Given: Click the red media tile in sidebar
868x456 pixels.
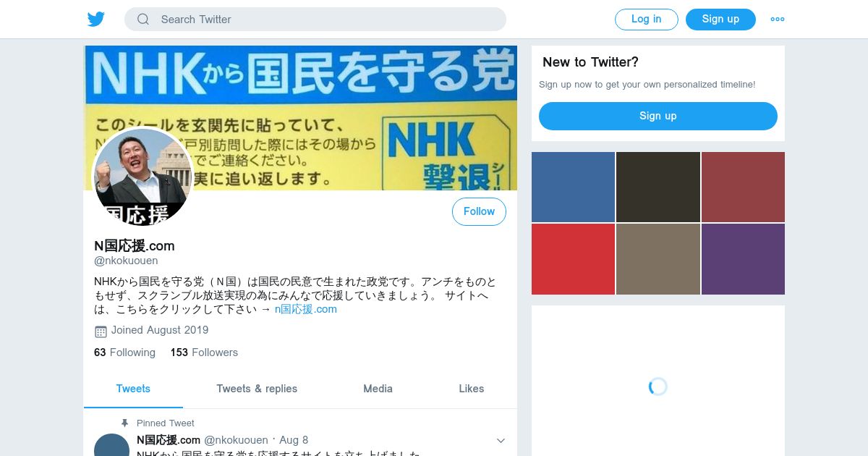Looking at the screenshot, I should pos(573,259).
